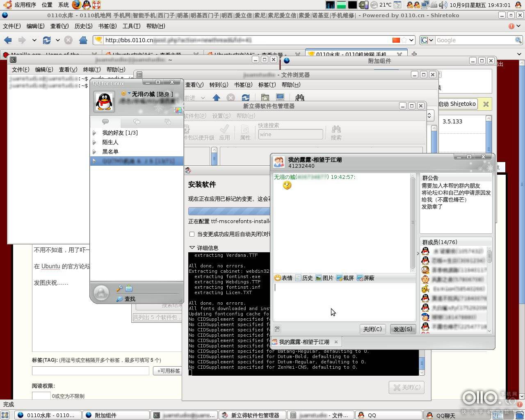Click the file browser Reload icon
525x420 pixels.
click(246, 98)
